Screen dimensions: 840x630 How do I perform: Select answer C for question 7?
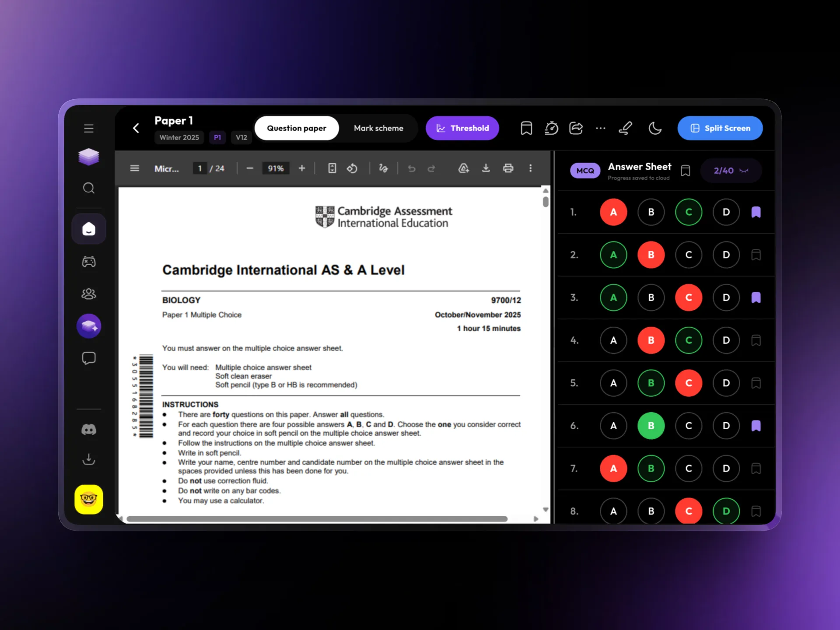[689, 469]
